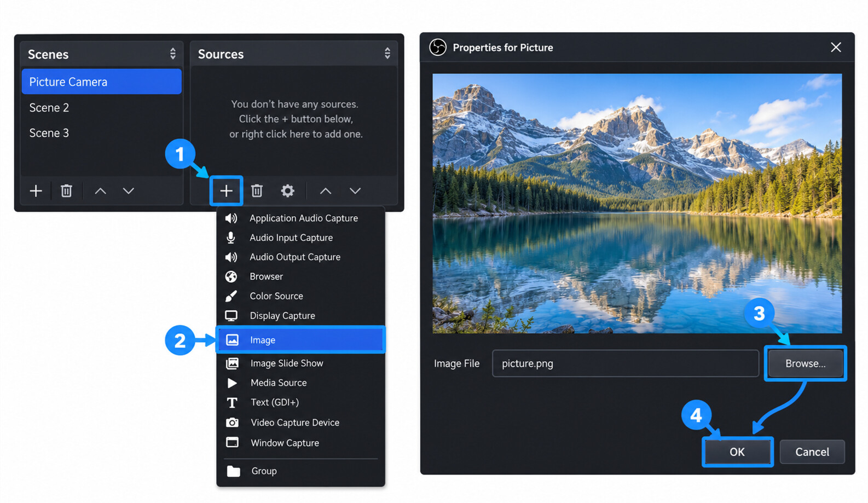The height and width of the screenshot is (503, 868).
Task: Click the double-arrow icon in the Scenes header
Action: point(173,54)
